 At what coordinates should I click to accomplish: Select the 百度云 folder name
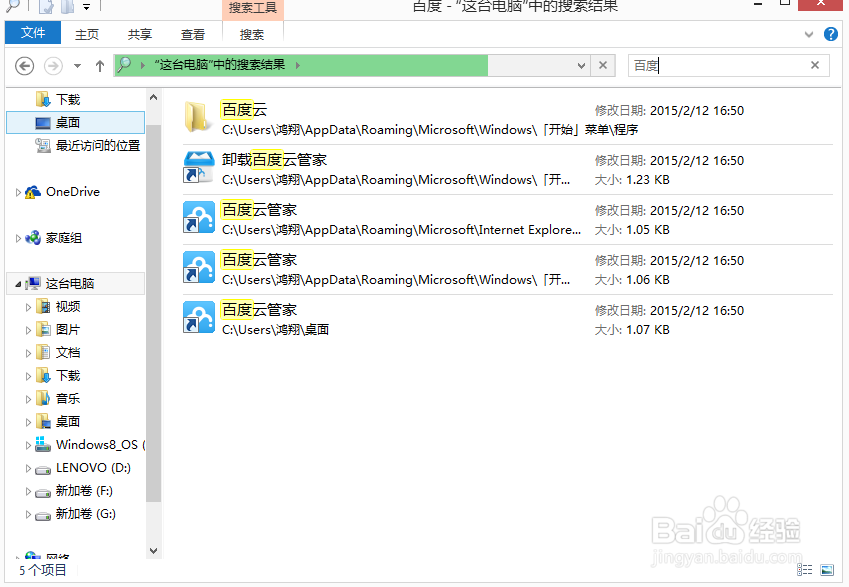point(244,110)
